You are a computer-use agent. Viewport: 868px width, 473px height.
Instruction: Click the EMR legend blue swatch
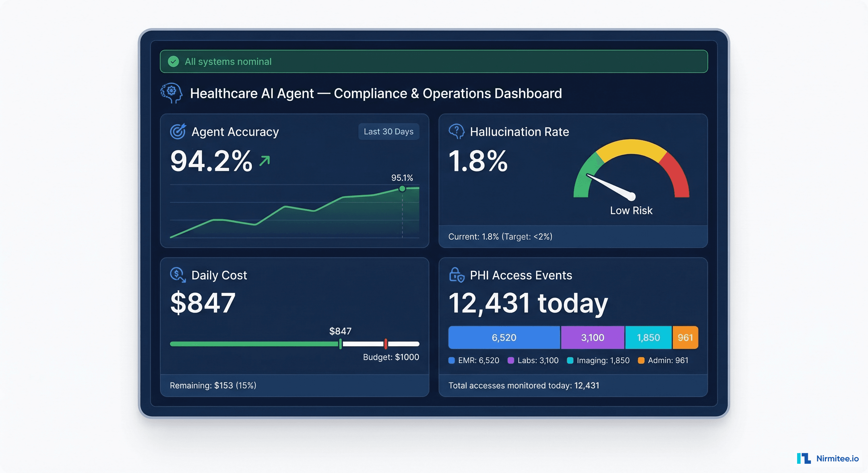452,360
